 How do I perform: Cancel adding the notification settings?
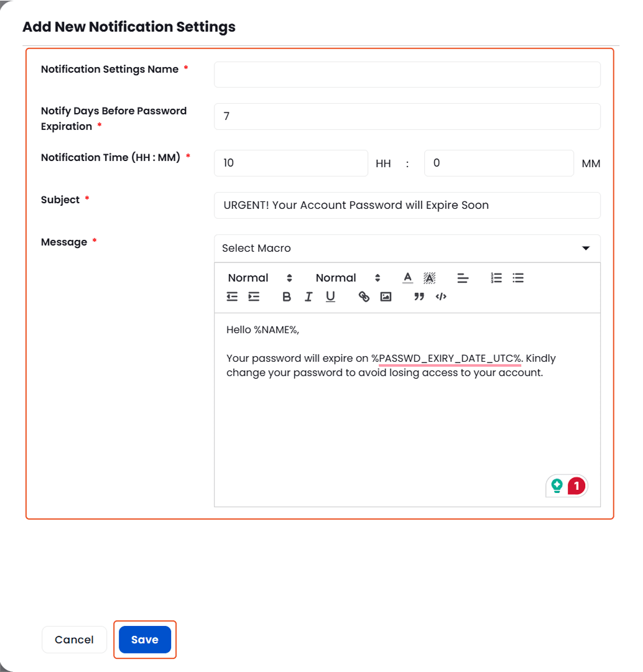[74, 639]
